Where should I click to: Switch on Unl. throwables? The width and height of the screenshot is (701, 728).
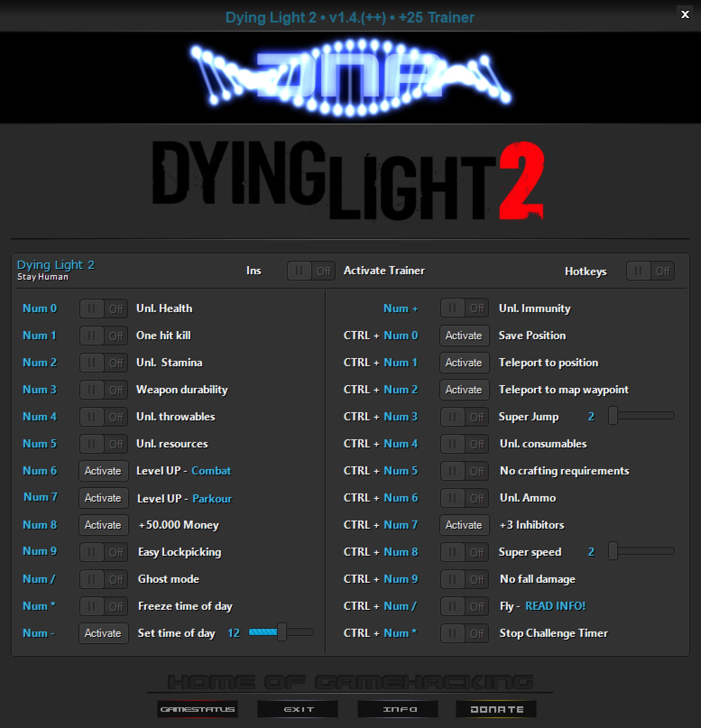pos(104,417)
